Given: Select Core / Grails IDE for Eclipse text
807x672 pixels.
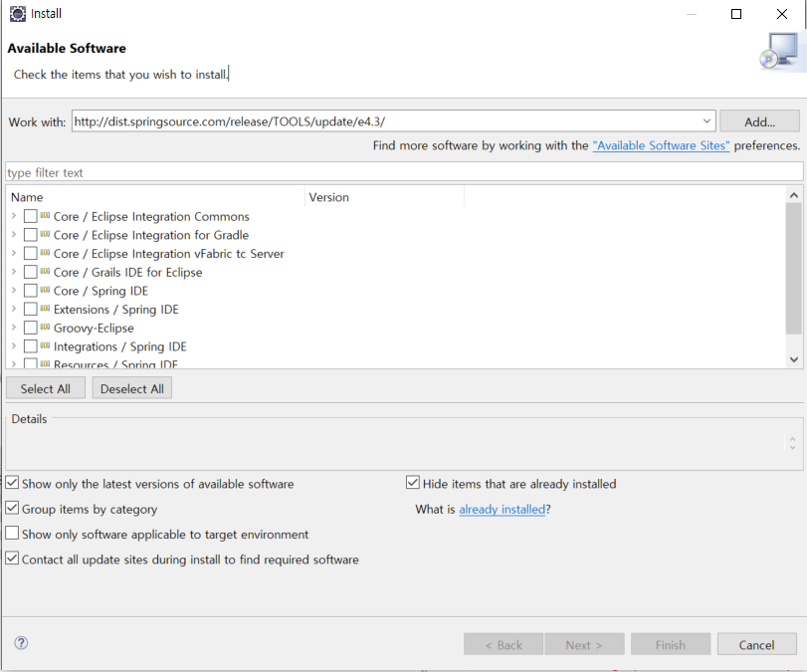Looking at the screenshot, I should click(x=128, y=273).
